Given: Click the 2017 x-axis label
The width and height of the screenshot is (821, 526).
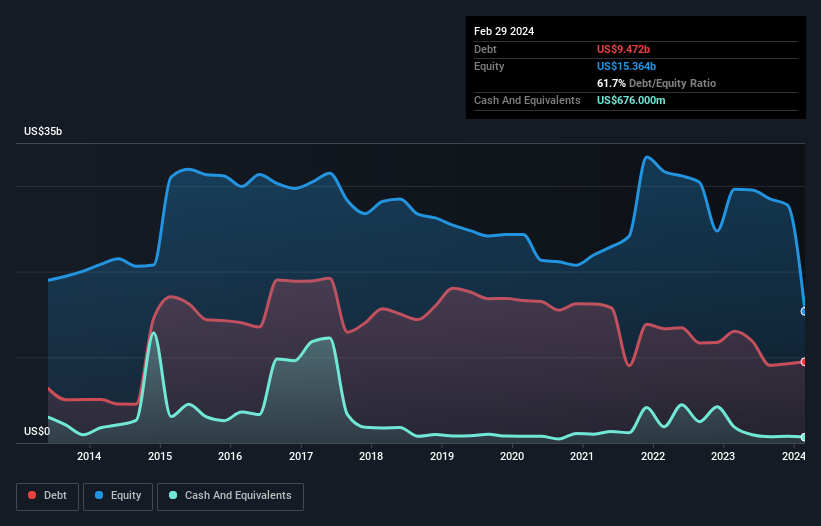Looking at the screenshot, I should 301,456.
